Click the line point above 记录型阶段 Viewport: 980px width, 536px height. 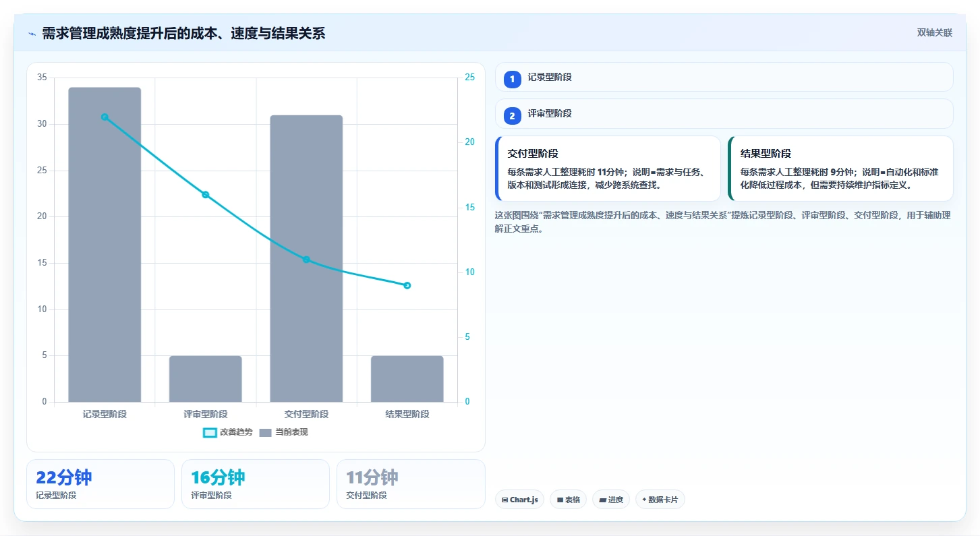click(x=105, y=117)
